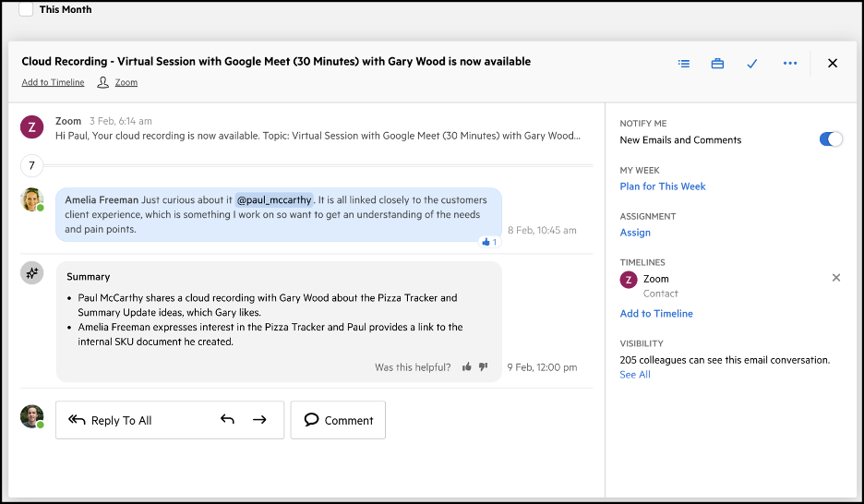Click Add to Timeline in sidebar
The image size is (864, 504).
tap(656, 314)
